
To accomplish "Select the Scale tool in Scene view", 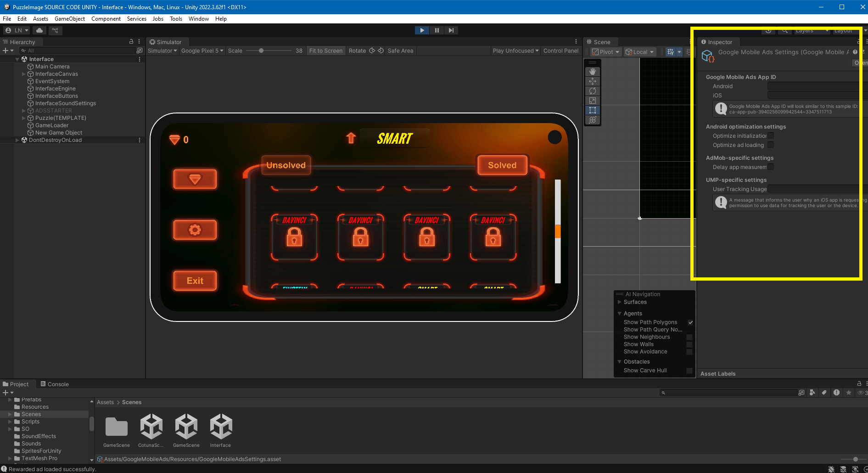I will click(593, 101).
